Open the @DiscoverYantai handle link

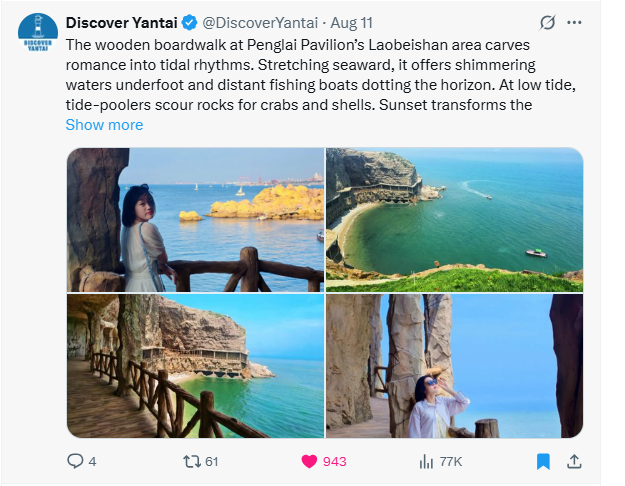pos(260,23)
